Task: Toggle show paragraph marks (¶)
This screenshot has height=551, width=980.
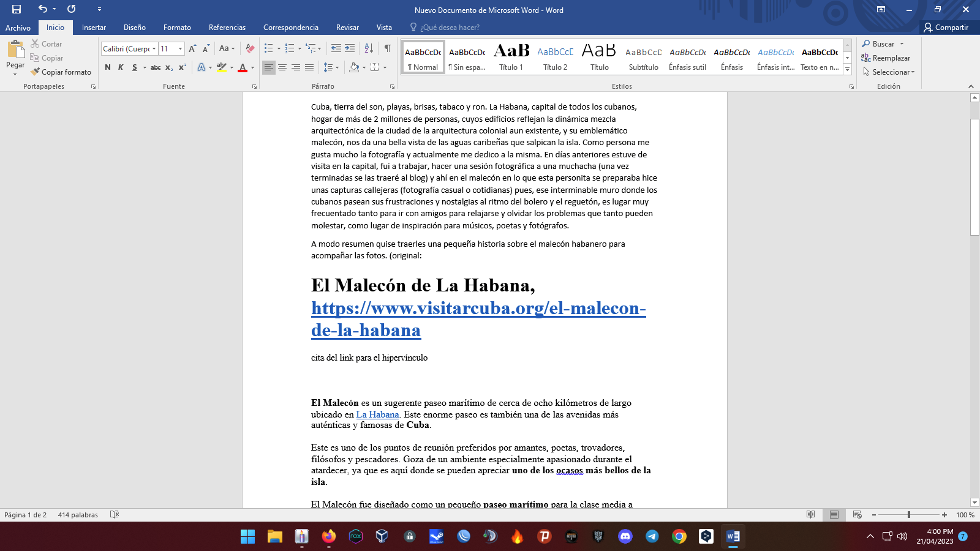Action: [388, 48]
